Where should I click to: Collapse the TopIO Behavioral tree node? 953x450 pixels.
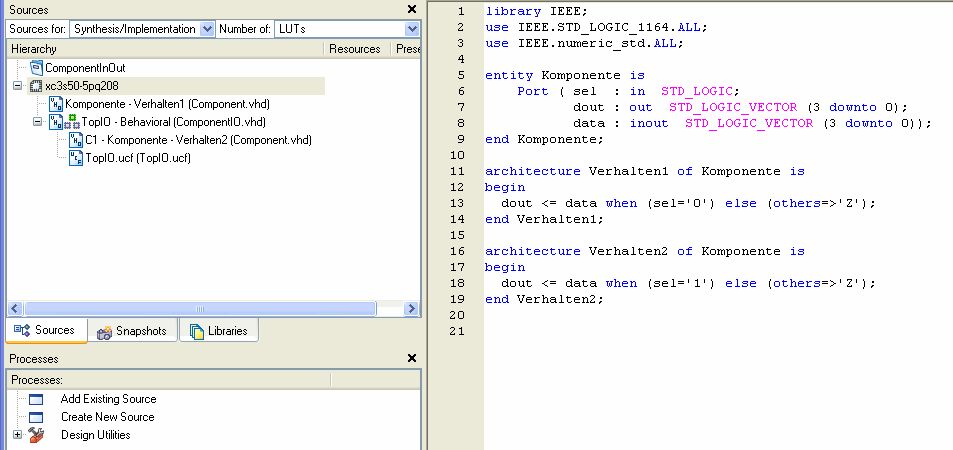coord(37,122)
